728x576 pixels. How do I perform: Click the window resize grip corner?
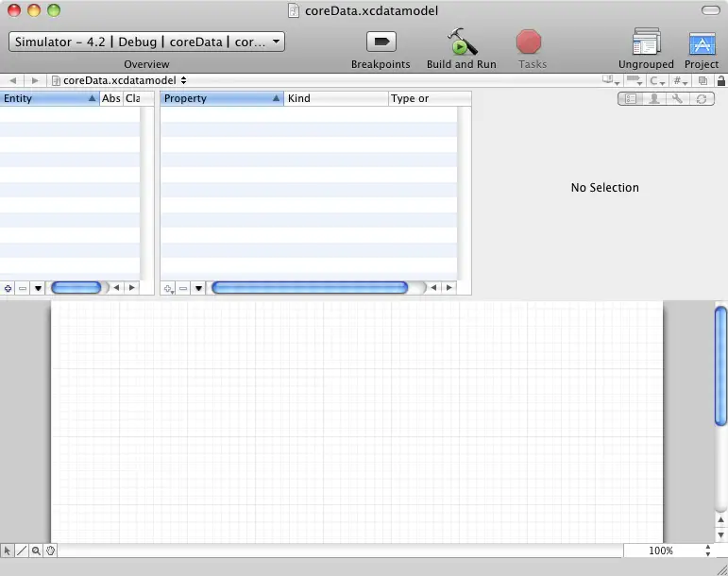(721, 569)
